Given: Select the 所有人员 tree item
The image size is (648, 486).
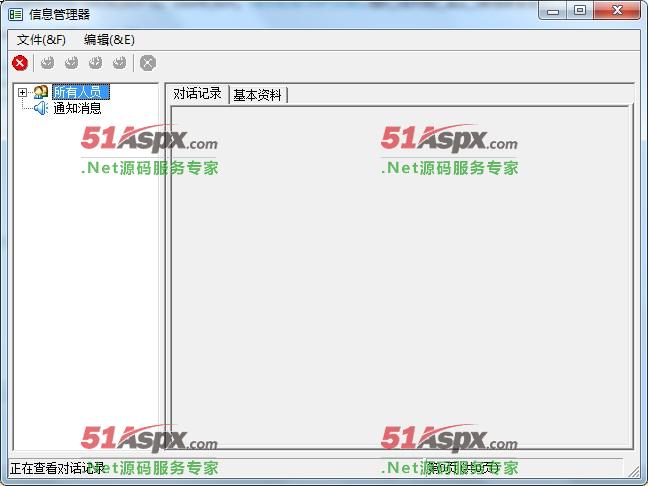Looking at the screenshot, I should [x=81, y=92].
